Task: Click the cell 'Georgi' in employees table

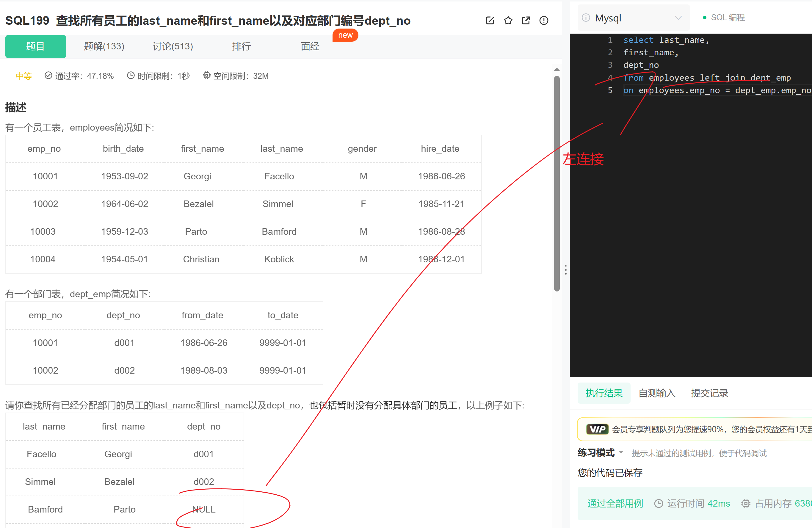Action: 197,176
